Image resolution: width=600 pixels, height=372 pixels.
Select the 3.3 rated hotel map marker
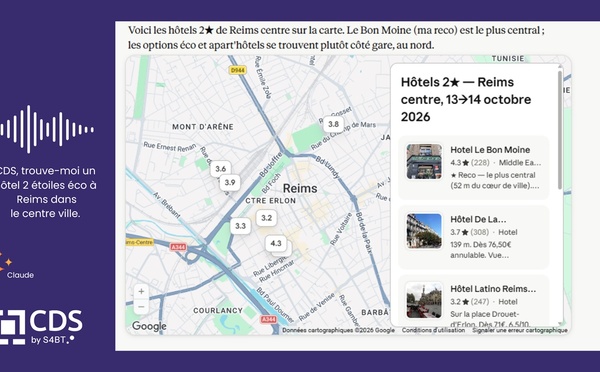240,226
